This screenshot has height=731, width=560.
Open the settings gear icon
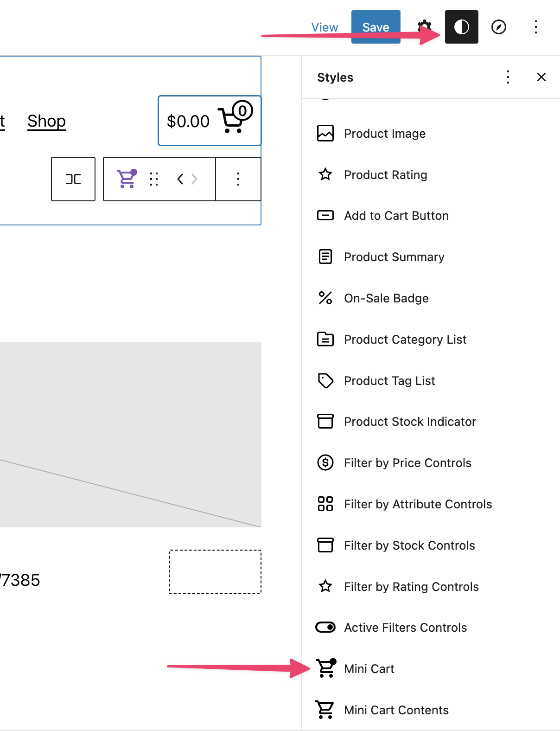point(425,27)
